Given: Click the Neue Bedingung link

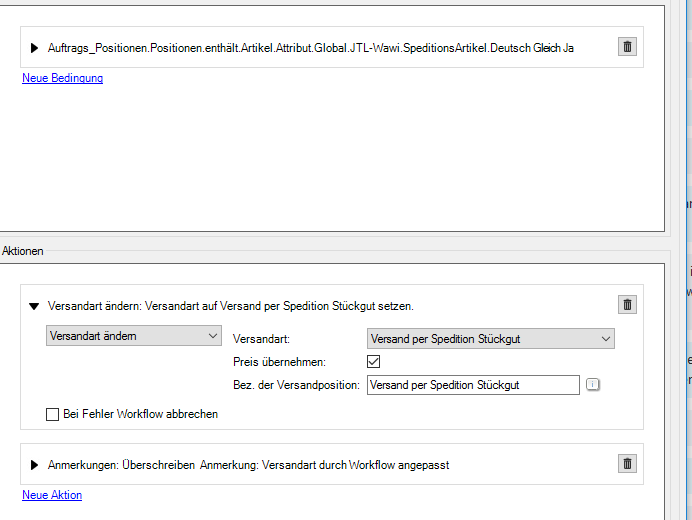Looking at the screenshot, I should point(62,78).
